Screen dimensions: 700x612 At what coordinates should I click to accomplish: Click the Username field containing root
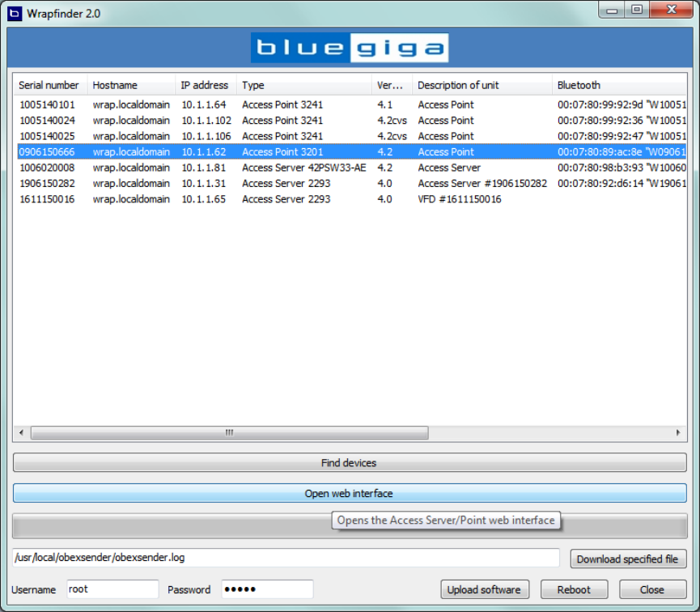112,589
